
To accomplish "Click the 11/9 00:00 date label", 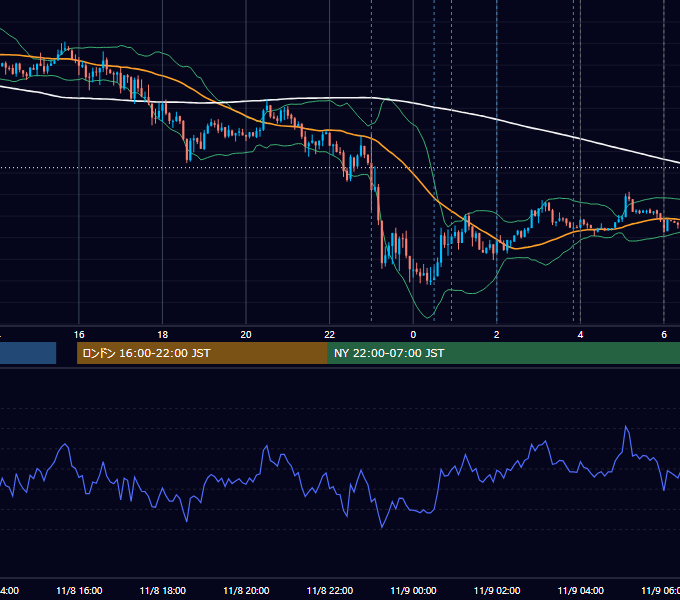I will click(413, 590).
